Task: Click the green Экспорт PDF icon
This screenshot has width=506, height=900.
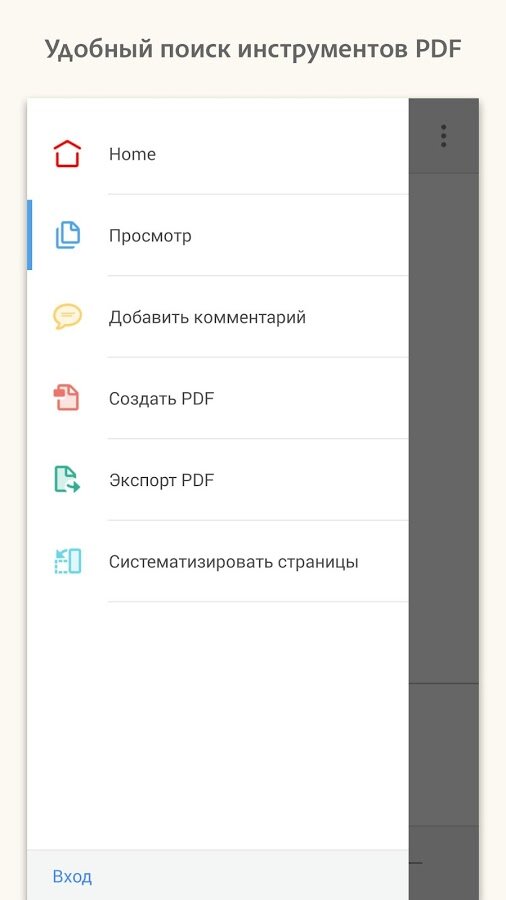Action: pos(67,479)
